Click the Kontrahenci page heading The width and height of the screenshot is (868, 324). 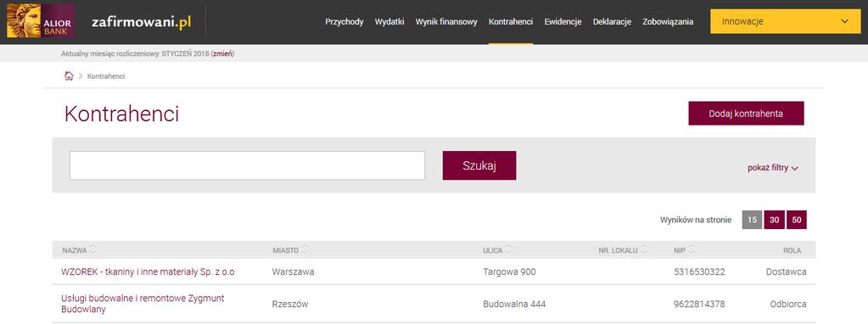121,114
